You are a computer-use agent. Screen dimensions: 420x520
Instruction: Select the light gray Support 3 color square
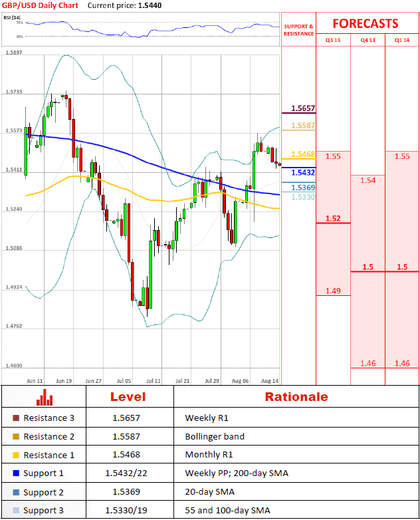coord(16,511)
